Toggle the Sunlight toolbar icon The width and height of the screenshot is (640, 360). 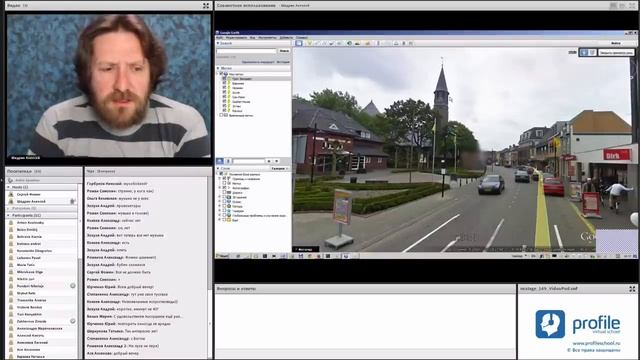(358, 43)
